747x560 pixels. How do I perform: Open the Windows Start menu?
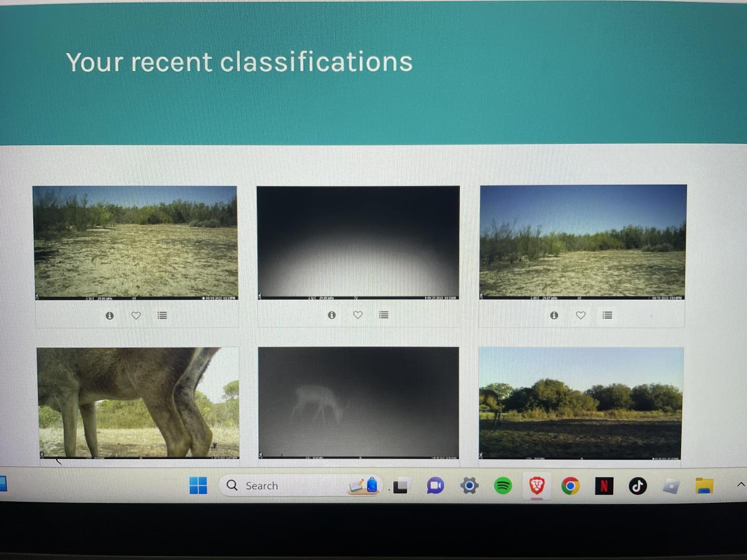(x=198, y=485)
